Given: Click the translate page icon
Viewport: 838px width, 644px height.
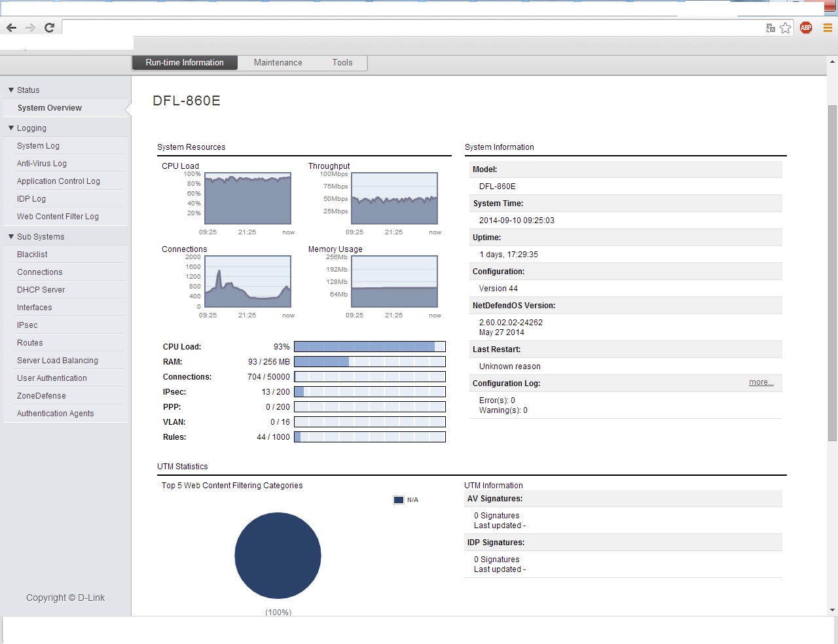Looking at the screenshot, I should (771, 27).
